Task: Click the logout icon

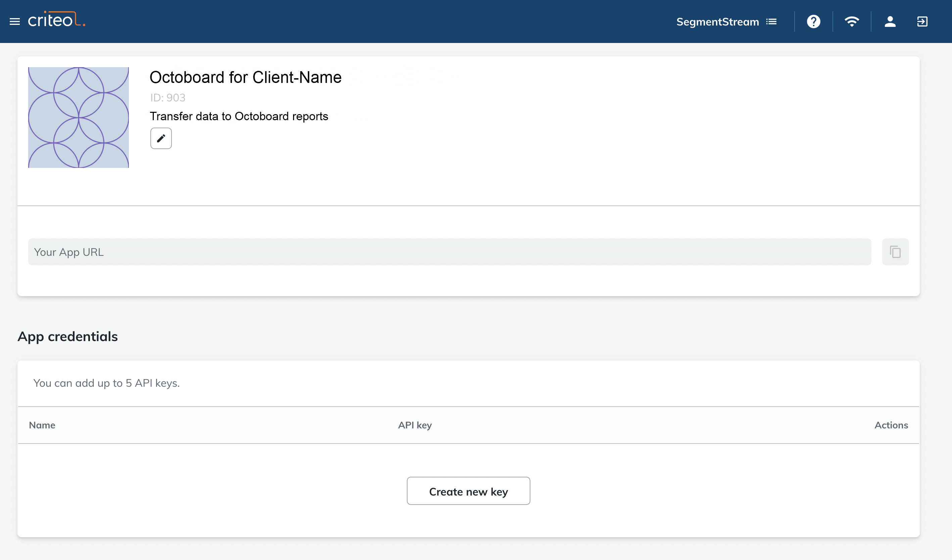Action: coord(922,21)
